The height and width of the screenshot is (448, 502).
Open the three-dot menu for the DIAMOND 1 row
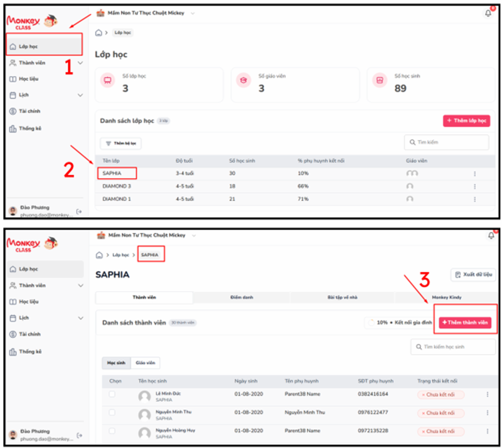pos(474,199)
